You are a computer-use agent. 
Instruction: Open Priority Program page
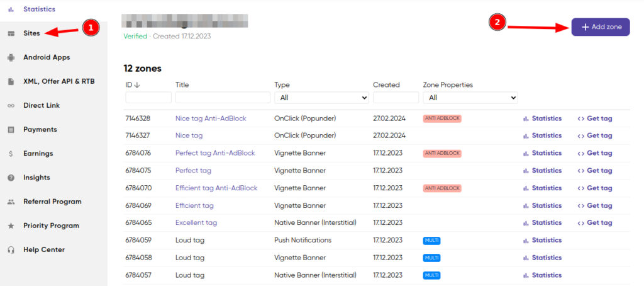pos(51,226)
